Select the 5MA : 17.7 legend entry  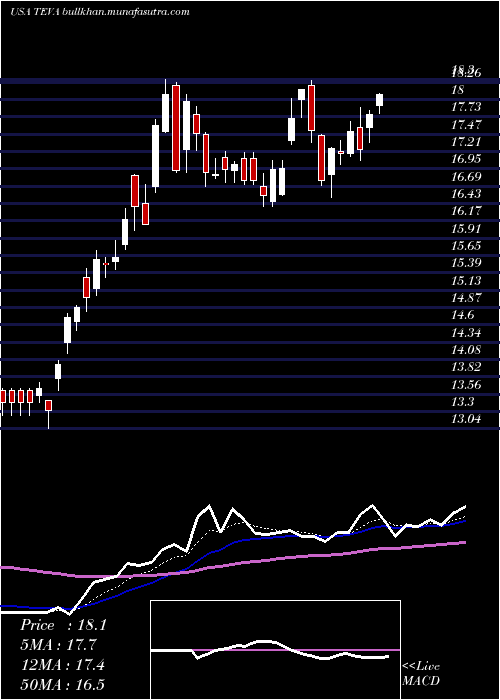point(58,645)
